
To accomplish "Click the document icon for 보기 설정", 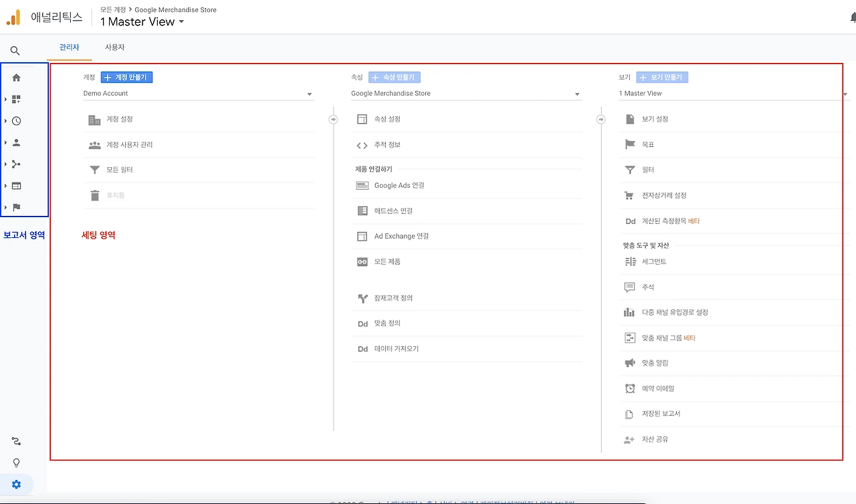I will (x=629, y=120).
